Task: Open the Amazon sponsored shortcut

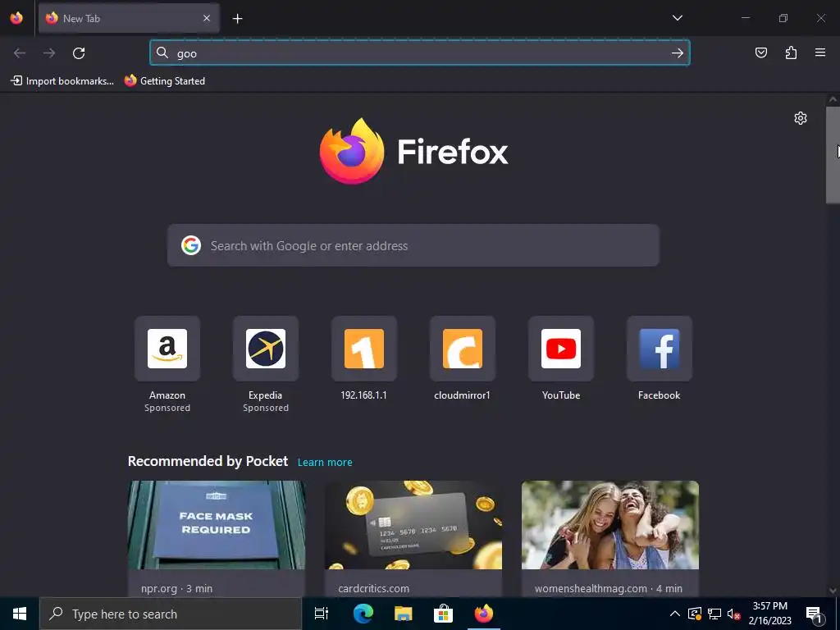Action: (167, 349)
